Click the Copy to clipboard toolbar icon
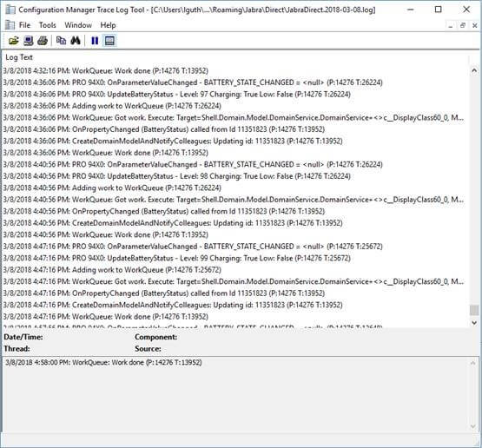Image resolution: width=482 pixels, height=448 pixels. (61, 41)
